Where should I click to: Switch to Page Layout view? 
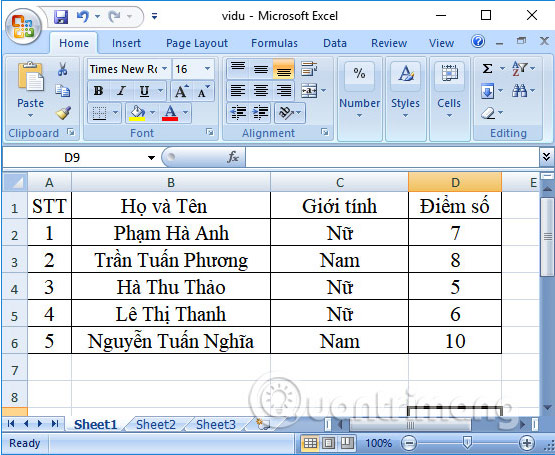click(328, 443)
